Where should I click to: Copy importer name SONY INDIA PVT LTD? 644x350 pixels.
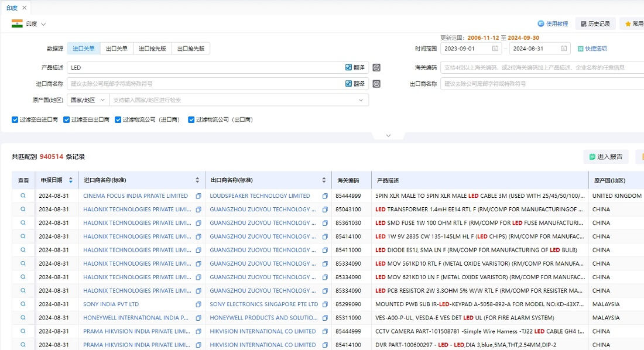198,304
